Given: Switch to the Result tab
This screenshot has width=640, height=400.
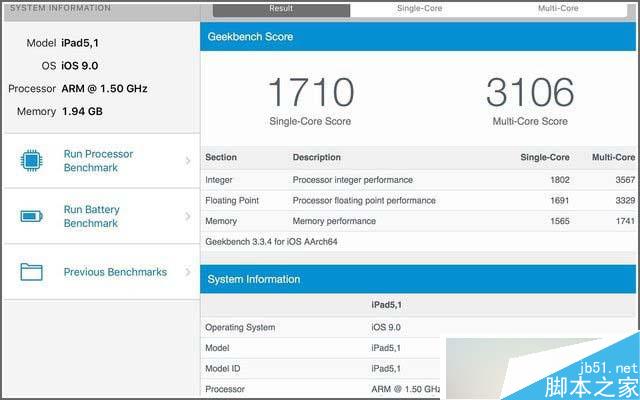Looking at the screenshot, I should click(281, 10).
